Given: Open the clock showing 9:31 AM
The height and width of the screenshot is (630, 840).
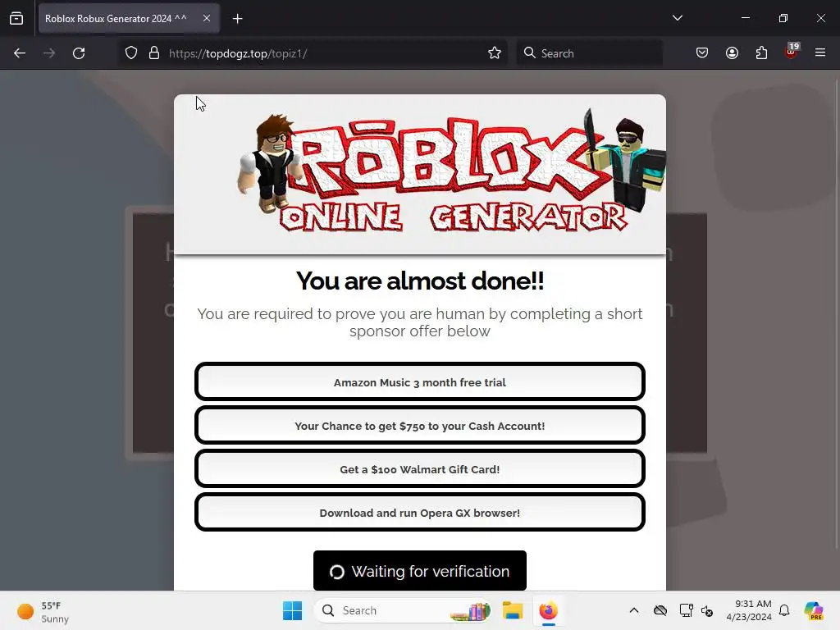Looking at the screenshot, I should point(749,610).
